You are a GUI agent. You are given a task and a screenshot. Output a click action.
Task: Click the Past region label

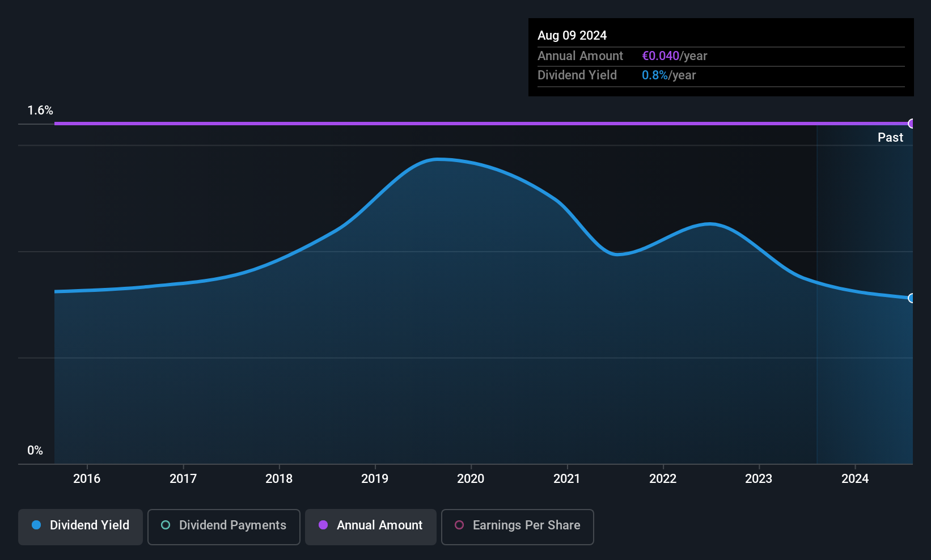[x=890, y=138]
